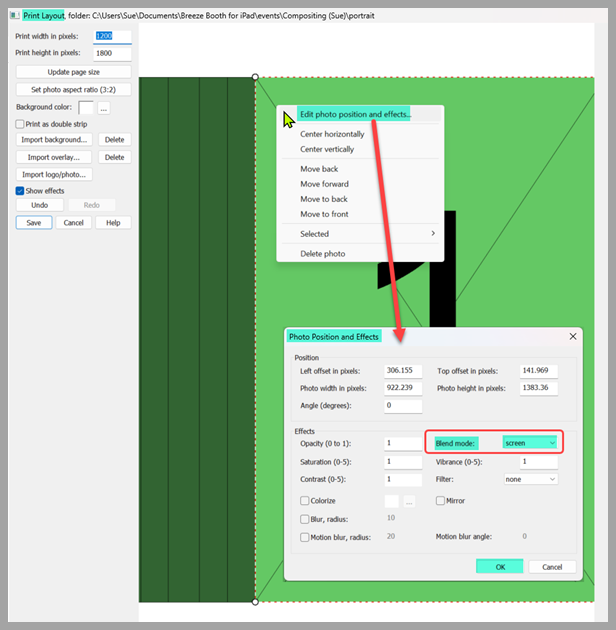Click the Photo width in pixels field
Screen dimensions: 616x630
point(403,388)
